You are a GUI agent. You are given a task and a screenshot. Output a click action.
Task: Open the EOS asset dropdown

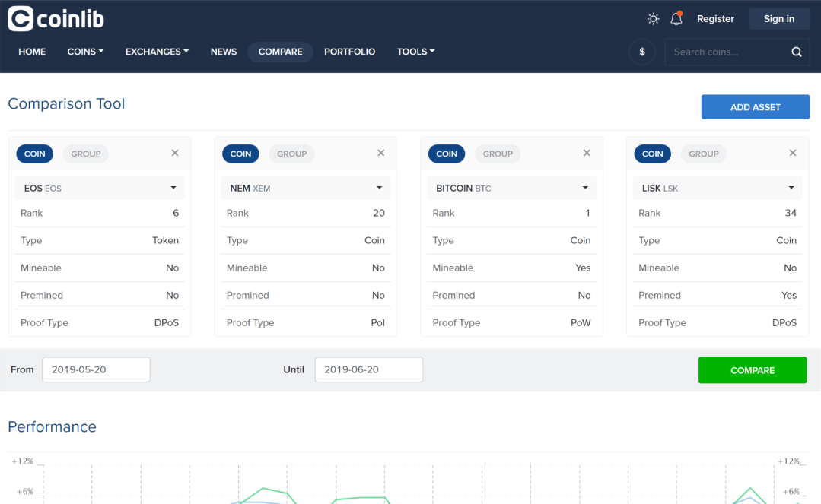(x=100, y=188)
